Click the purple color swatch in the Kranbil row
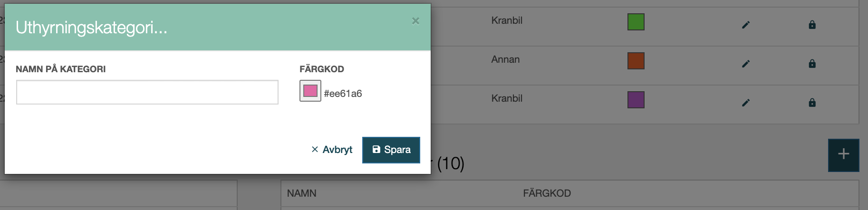The height and width of the screenshot is (210, 868). point(636,100)
